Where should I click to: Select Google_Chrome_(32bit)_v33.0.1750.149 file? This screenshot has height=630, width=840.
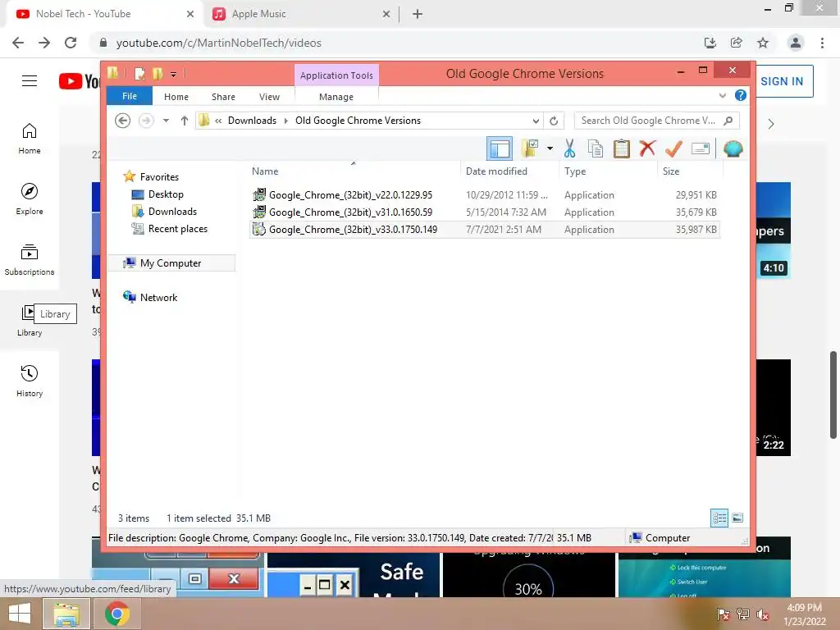click(484, 230)
